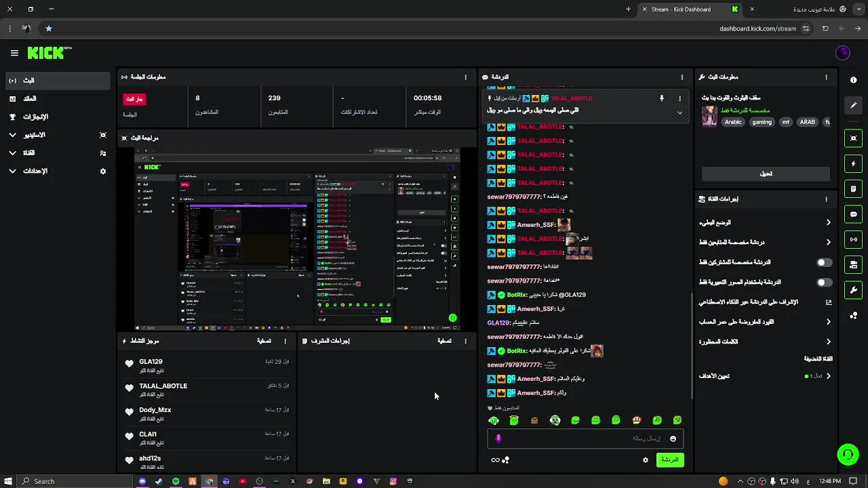Open session info panel three-dot menu
The height and width of the screenshot is (488, 868).
coord(465,77)
